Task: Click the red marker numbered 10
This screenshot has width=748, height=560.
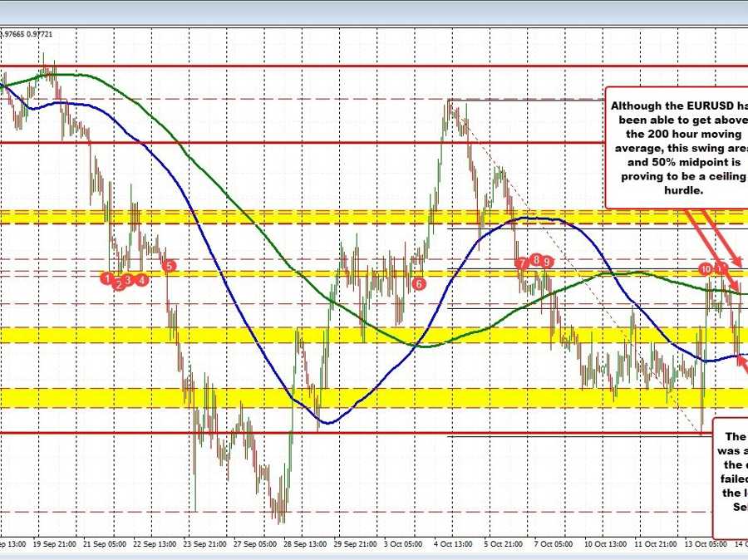Action: (706, 268)
